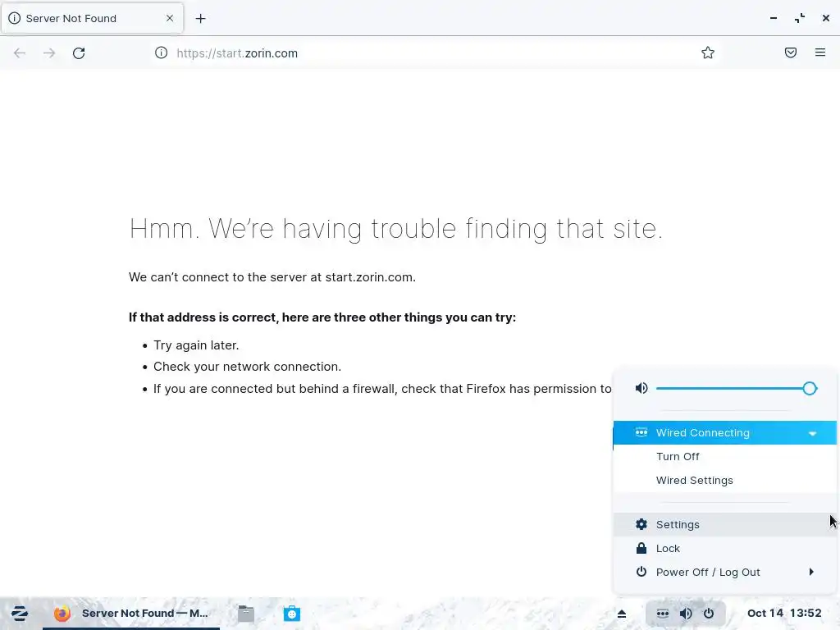This screenshot has width=840, height=630.
Task: Click the volume tray icon in the panel
Action: [x=686, y=614]
